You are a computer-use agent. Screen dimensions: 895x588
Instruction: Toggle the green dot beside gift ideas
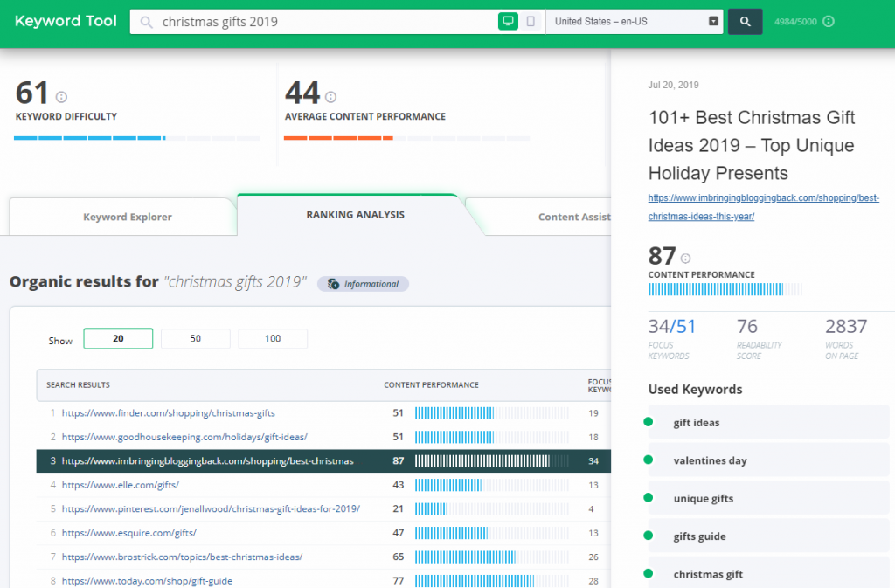click(647, 422)
